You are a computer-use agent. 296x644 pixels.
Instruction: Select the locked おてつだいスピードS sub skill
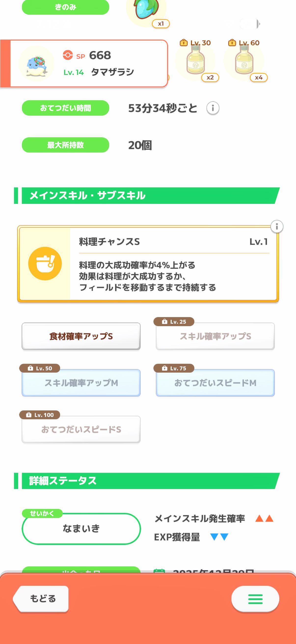[81, 430]
